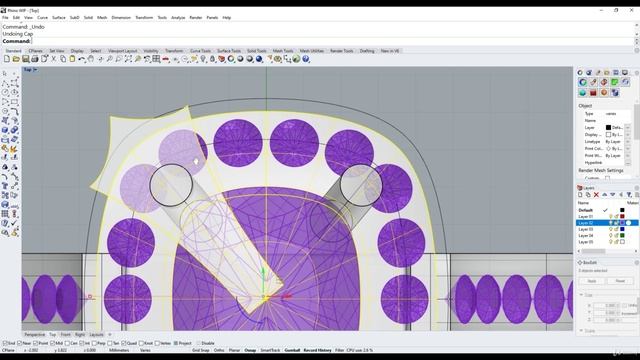
Task: Print using the printer toolbar icon
Action: click(x=35, y=59)
